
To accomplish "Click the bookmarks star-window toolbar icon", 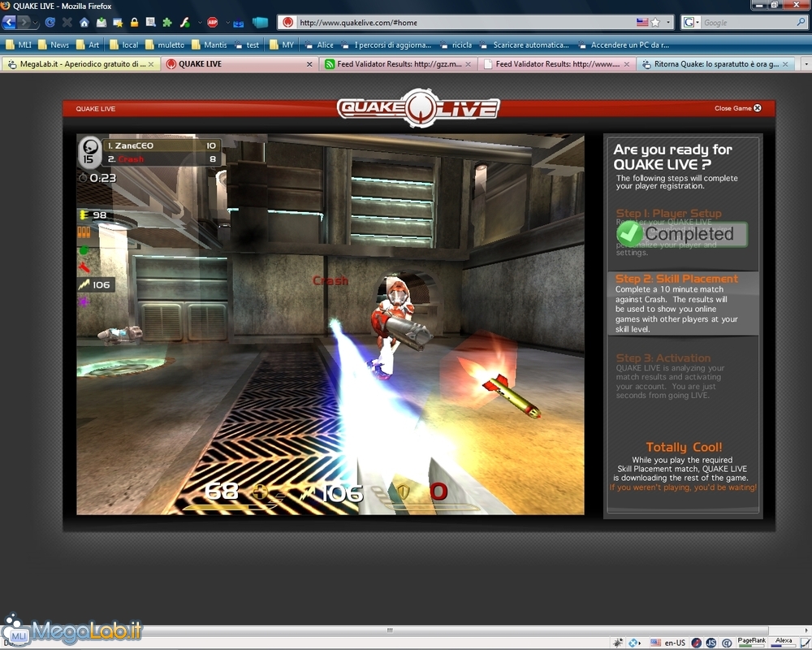I will tap(118, 22).
